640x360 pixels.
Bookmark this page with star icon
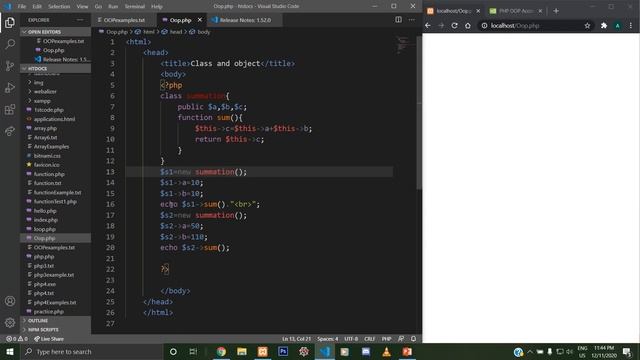click(x=587, y=26)
